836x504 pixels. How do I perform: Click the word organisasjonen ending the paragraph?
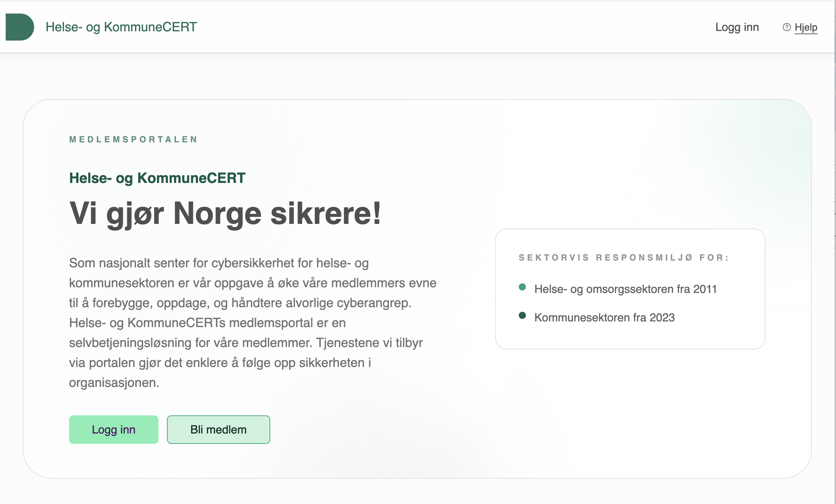tap(114, 383)
